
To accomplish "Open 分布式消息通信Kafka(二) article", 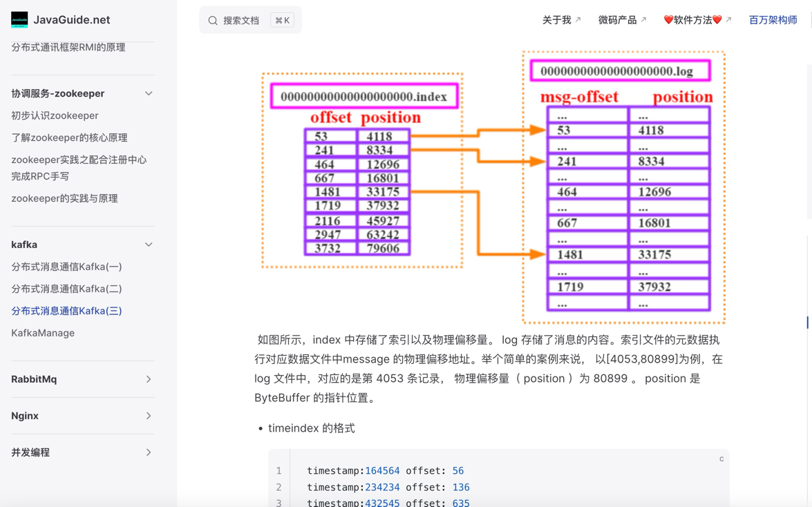I will point(67,289).
